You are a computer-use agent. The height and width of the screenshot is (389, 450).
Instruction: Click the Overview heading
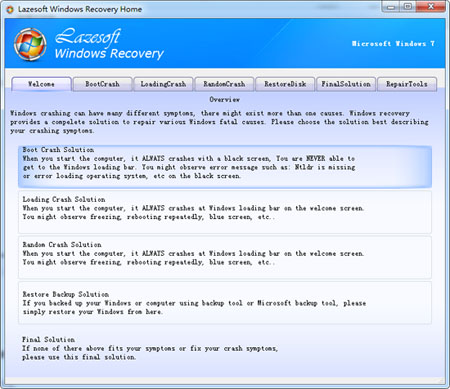224,100
